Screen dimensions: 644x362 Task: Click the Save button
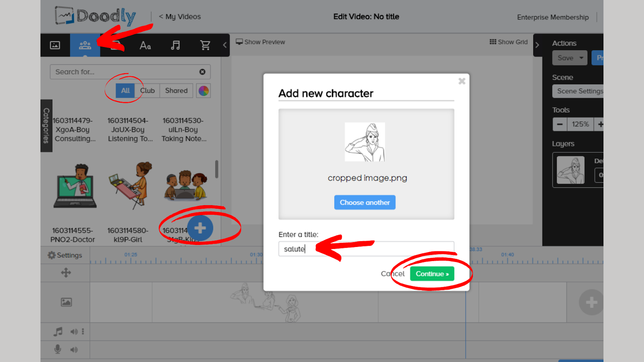(565, 58)
